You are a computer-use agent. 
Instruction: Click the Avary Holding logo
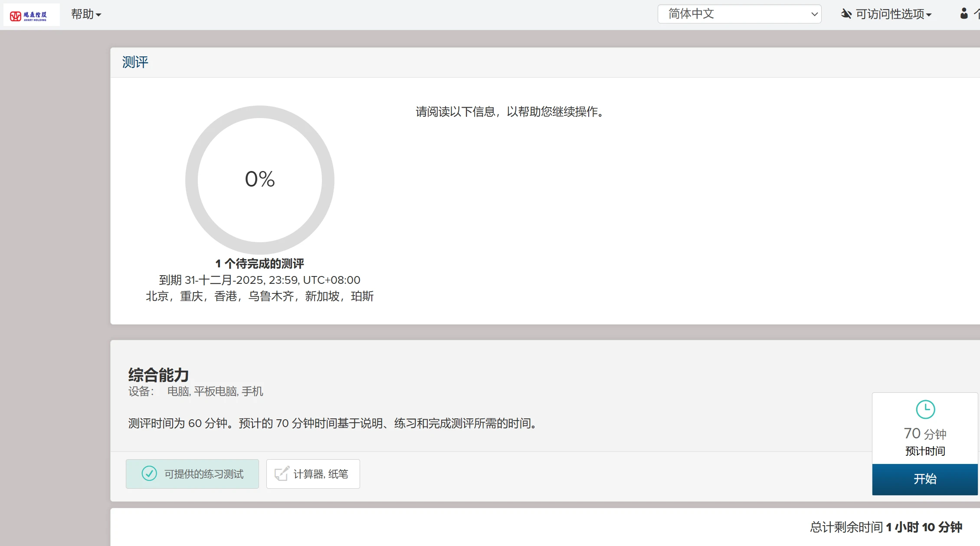click(x=31, y=15)
